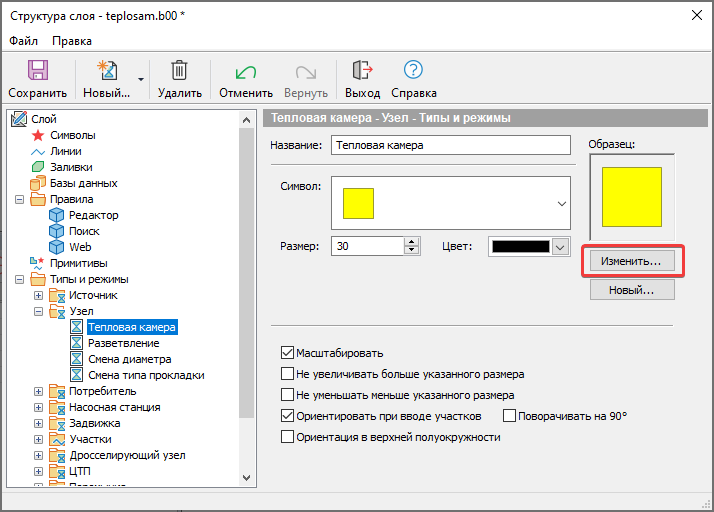This screenshot has height=512, width=714.
Task: Click the Удалить trash can icon
Action: pyautogui.click(x=179, y=71)
